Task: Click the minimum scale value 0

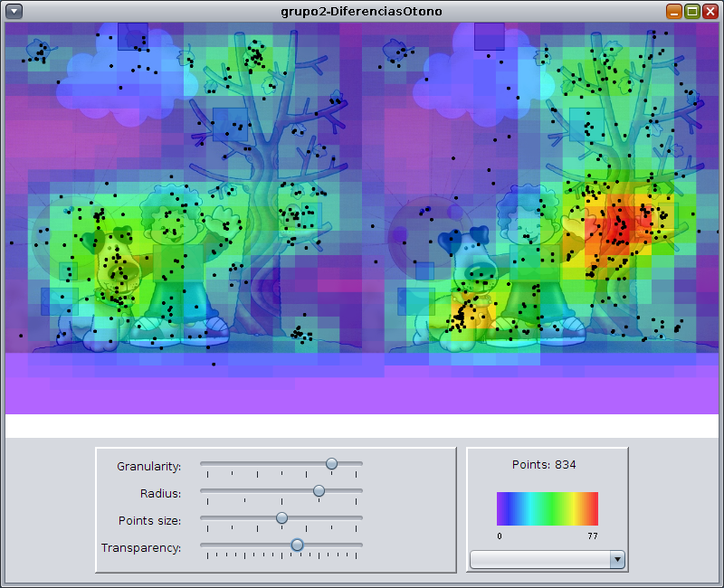Action: [x=500, y=536]
